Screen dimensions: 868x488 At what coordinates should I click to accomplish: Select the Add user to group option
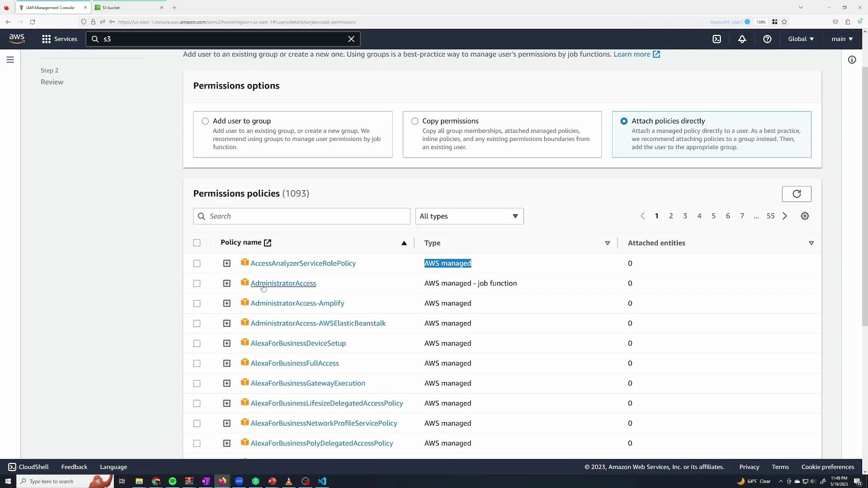[x=205, y=121]
